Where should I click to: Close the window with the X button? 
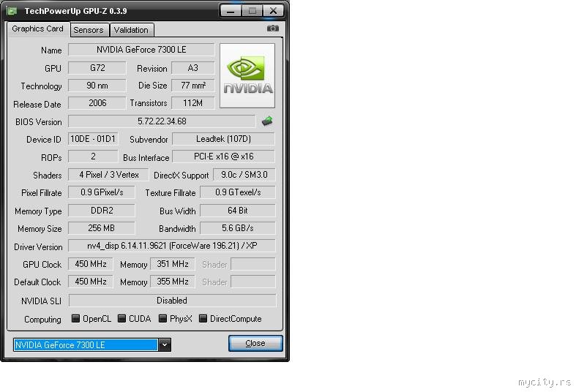point(273,11)
